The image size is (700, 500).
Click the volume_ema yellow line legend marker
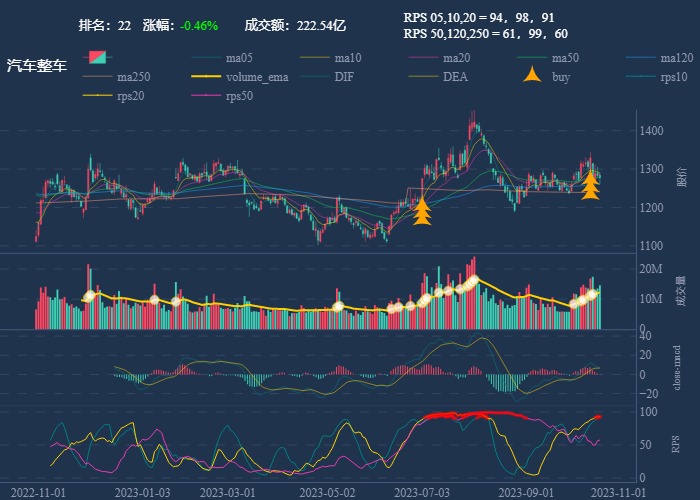point(207,77)
